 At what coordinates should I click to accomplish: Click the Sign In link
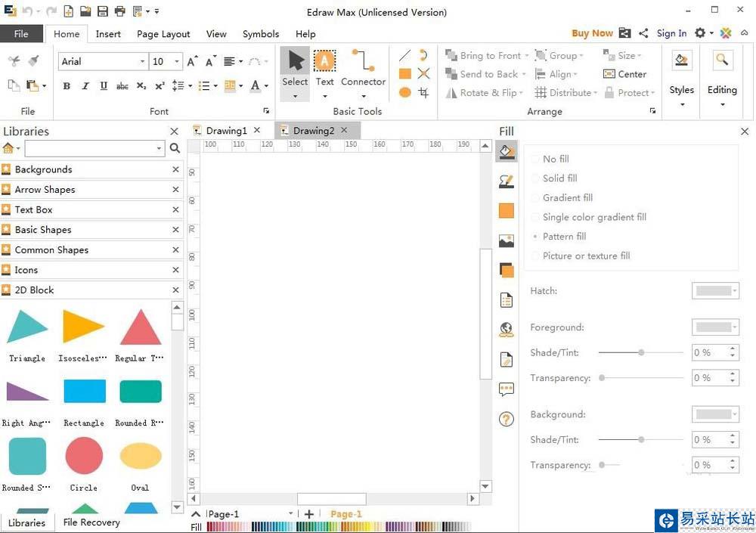[671, 33]
